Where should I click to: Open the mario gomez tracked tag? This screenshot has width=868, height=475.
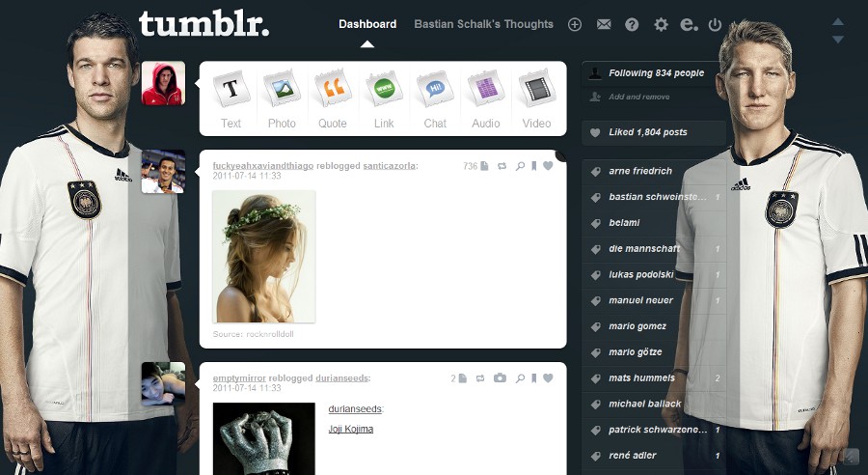coord(654,326)
